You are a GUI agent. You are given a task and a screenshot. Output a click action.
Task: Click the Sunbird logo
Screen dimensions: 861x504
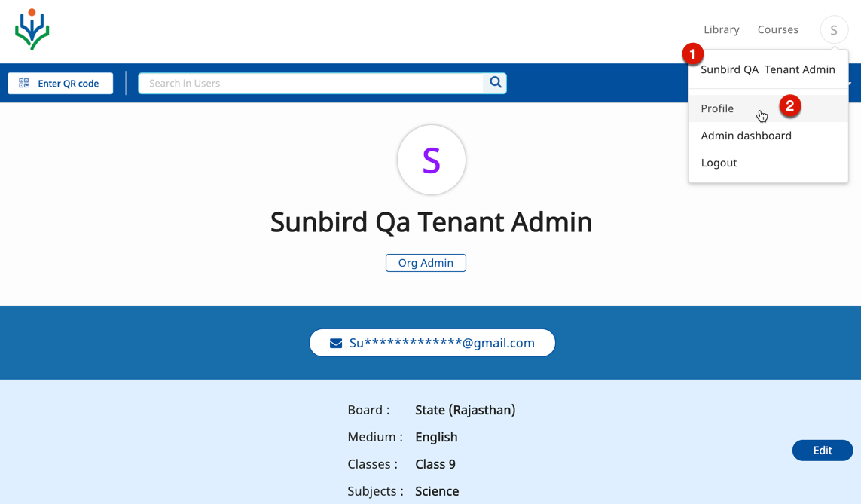32,30
